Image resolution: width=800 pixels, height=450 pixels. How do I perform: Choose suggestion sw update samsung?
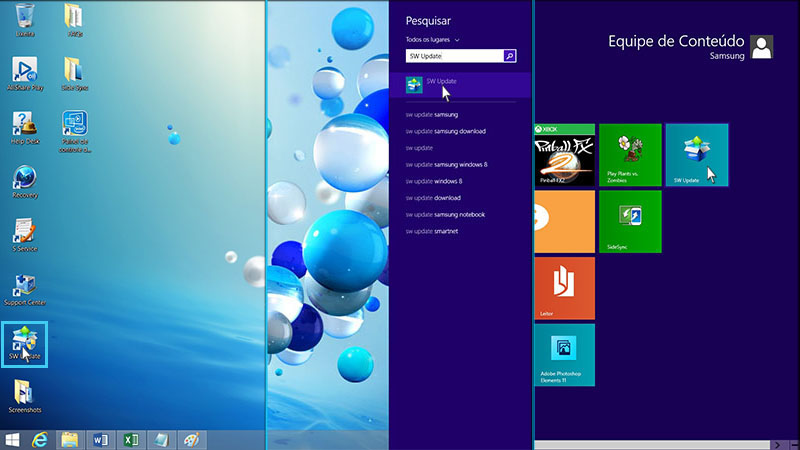coord(432,115)
